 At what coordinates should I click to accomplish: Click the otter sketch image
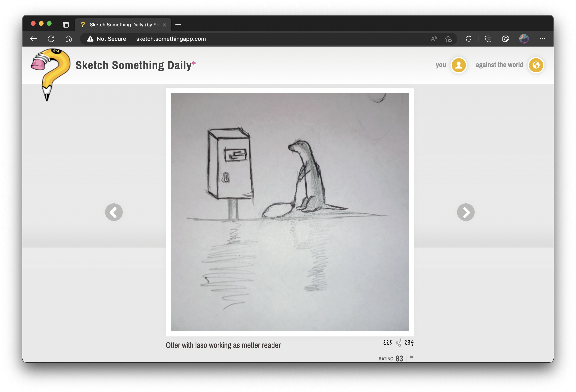pyautogui.click(x=289, y=212)
